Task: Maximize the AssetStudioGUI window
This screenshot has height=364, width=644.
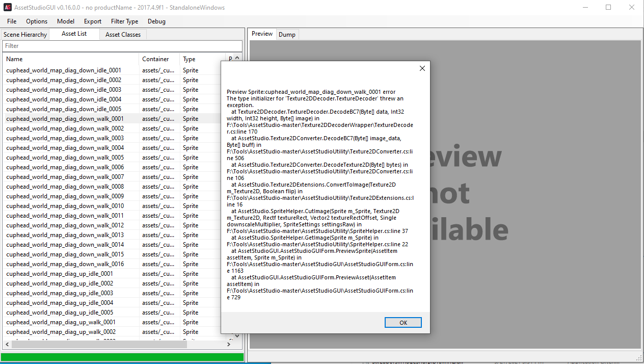Action: pyautogui.click(x=608, y=8)
